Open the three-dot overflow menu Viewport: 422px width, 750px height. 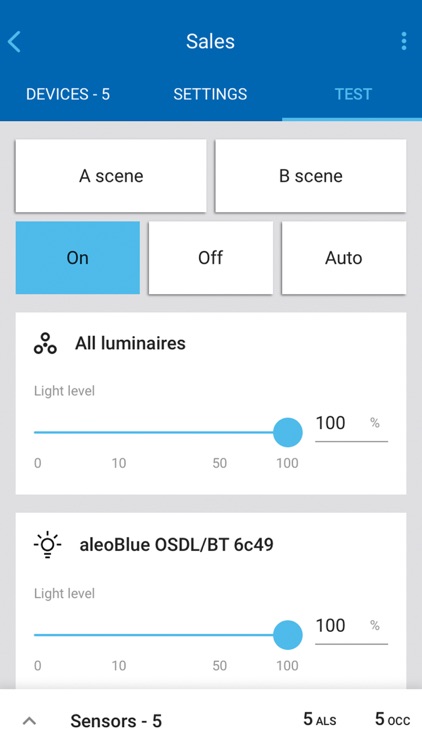click(404, 42)
